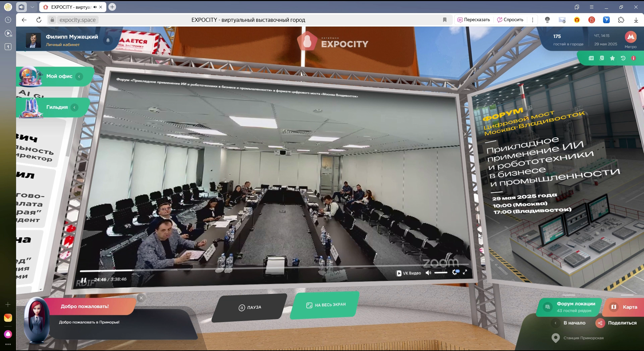Open the red info icon
This screenshot has width=644, height=351.
pyautogui.click(x=634, y=58)
